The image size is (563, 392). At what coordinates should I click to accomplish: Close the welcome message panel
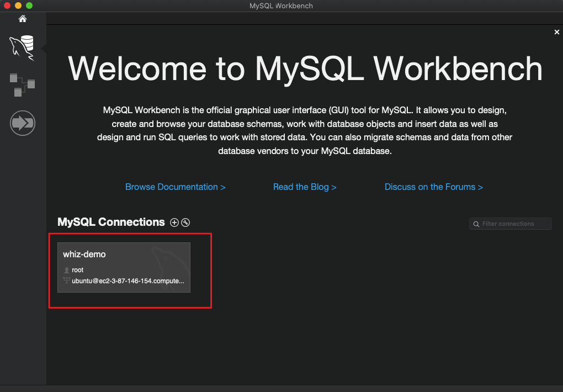[x=557, y=33]
